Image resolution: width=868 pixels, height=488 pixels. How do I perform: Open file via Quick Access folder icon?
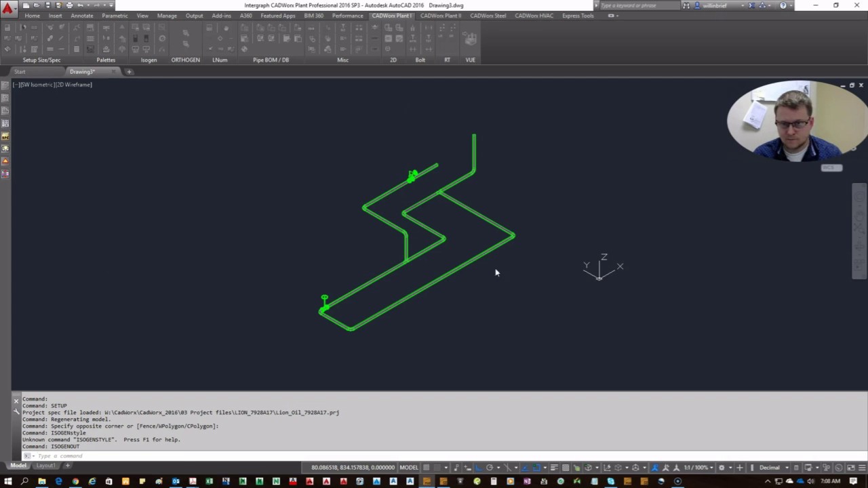pyautogui.click(x=37, y=5)
